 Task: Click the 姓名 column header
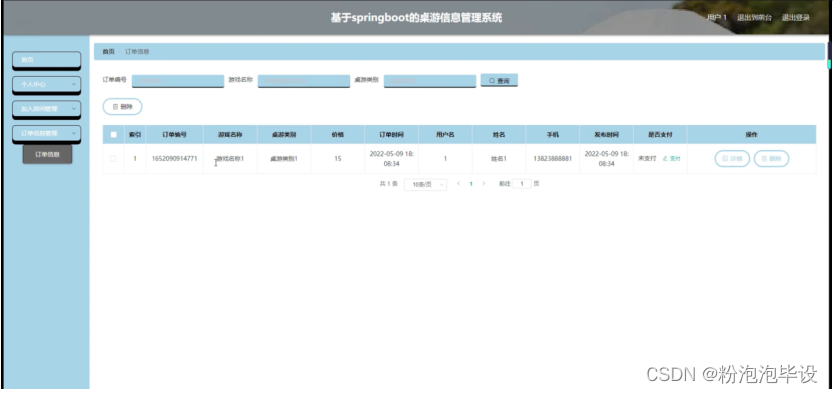point(498,134)
